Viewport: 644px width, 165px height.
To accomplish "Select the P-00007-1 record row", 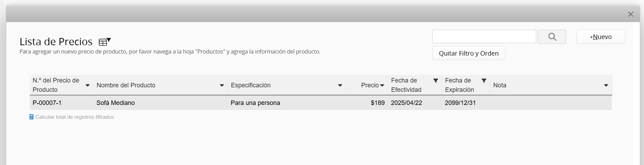I will pyautogui.click(x=47, y=103).
